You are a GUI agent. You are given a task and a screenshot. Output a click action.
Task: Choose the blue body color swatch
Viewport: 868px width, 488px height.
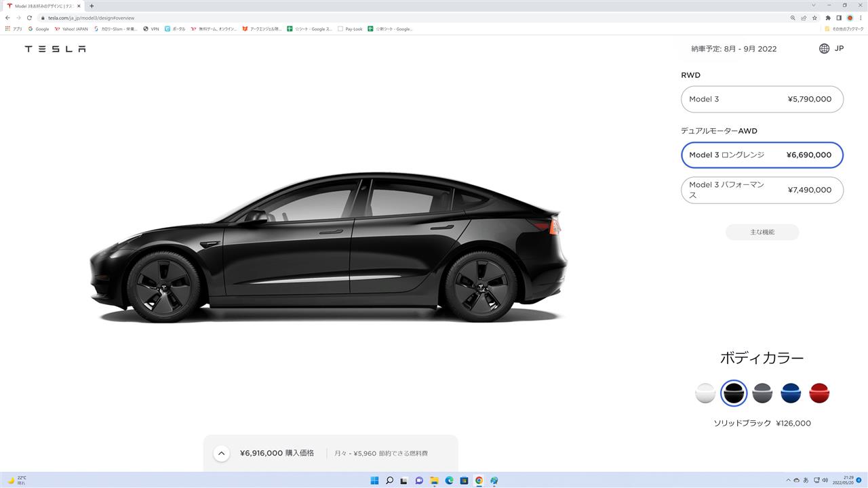tap(791, 393)
